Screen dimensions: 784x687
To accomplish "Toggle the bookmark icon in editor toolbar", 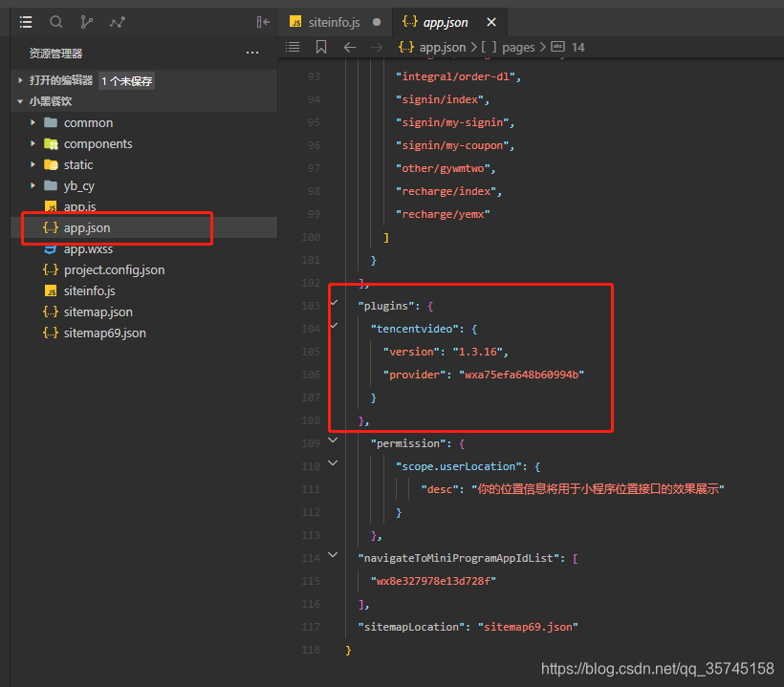I will [321, 47].
